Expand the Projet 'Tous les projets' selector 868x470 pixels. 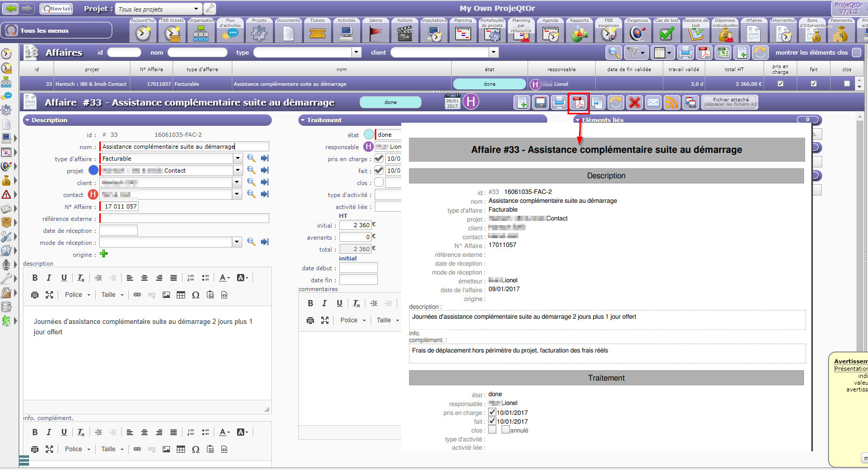point(196,9)
